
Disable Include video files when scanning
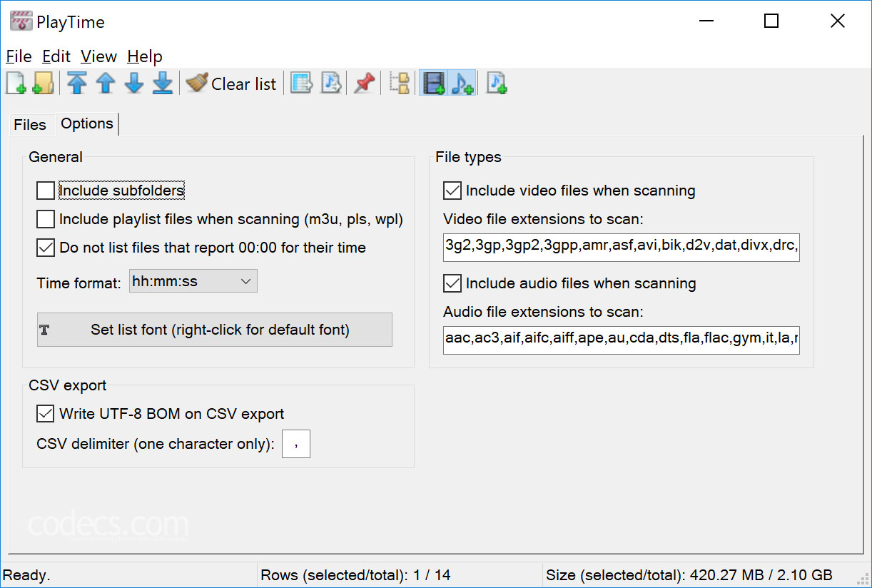pos(452,191)
